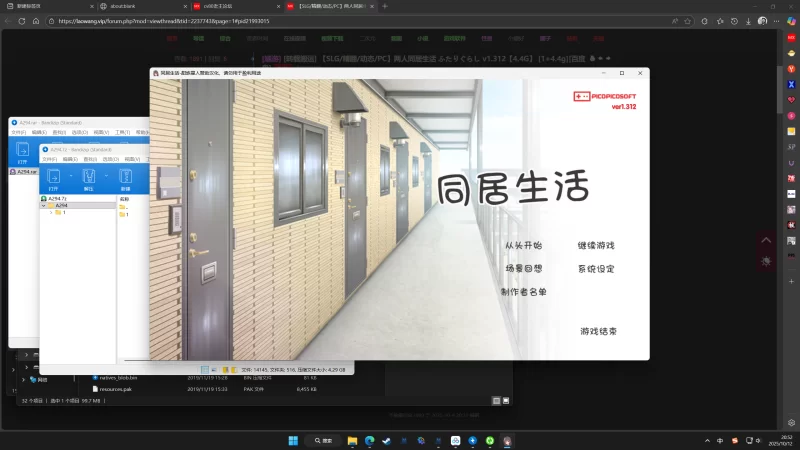
Task: Open browser extensions icon
Action: [705, 21]
